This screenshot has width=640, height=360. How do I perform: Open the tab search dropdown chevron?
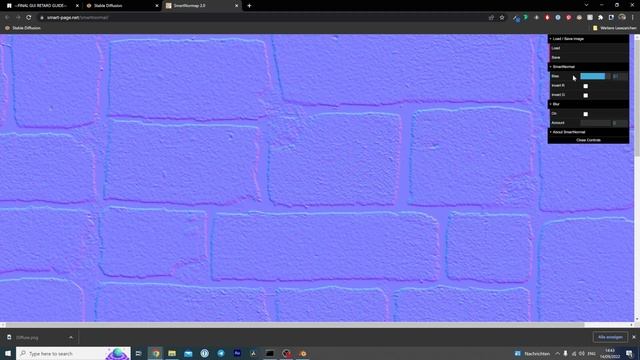pos(586,5)
